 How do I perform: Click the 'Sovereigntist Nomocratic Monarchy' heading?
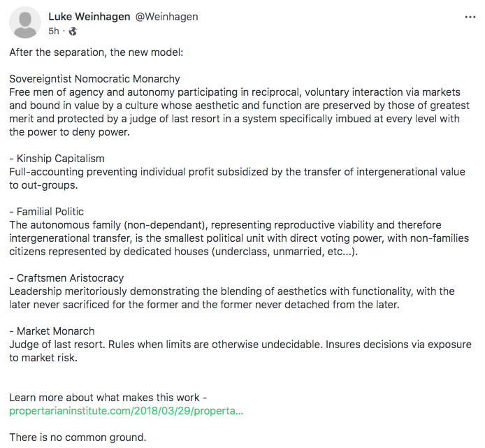click(94, 79)
